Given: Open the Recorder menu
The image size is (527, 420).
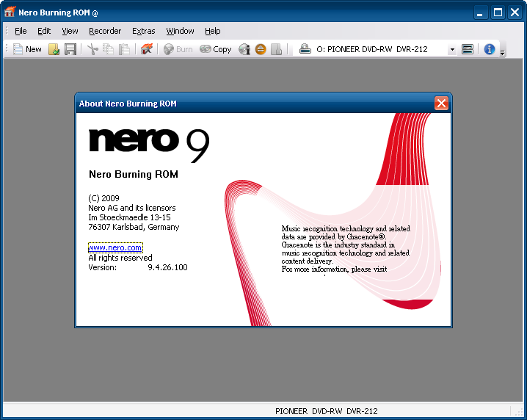Looking at the screenshot, I should point(105,31).
